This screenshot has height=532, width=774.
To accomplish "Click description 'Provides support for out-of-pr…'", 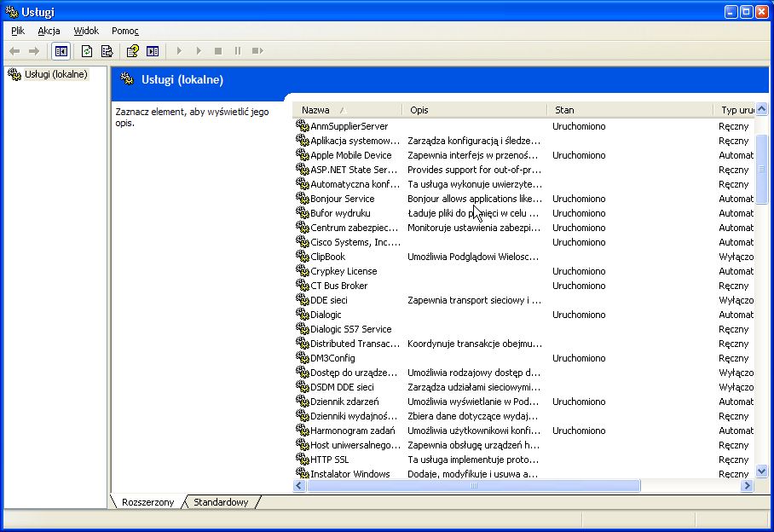I will pyautogui.click(x=474, y=170).
